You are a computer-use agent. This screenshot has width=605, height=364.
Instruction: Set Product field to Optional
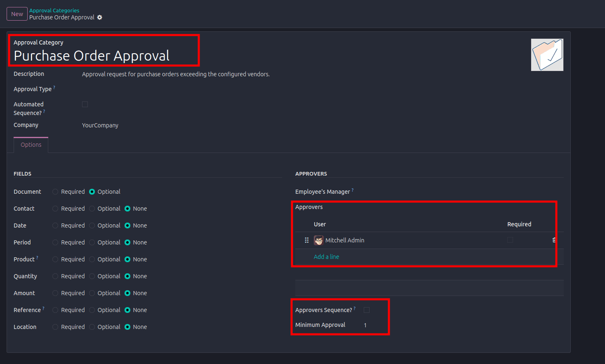click(x=92, y=259)
